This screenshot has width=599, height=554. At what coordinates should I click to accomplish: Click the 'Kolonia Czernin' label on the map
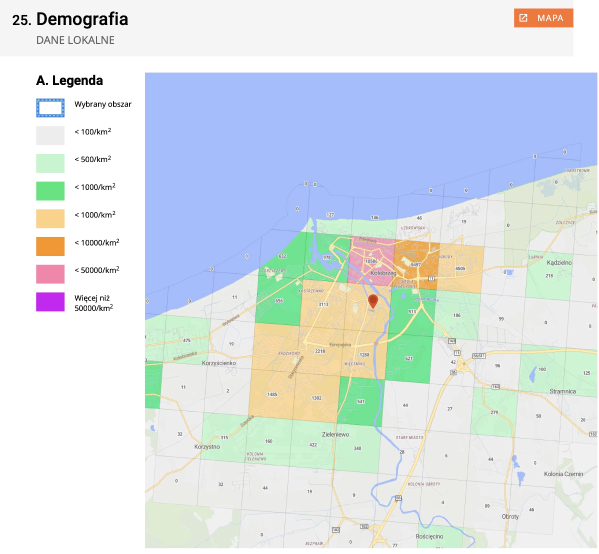point(563,474)
